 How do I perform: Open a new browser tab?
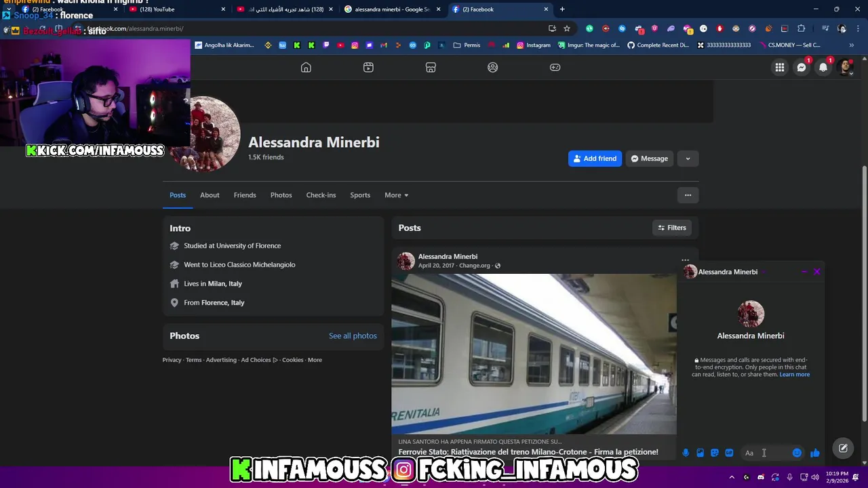(562, 9)
